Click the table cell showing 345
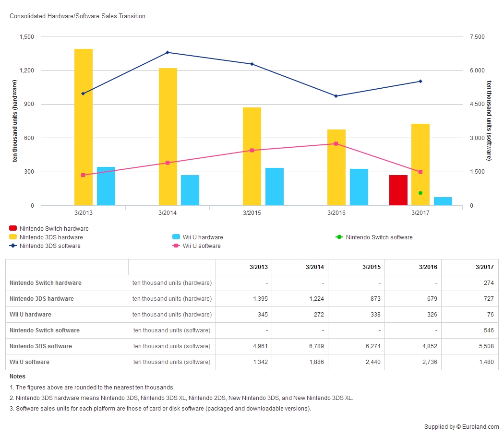The image size is (504, 435). coord(244,314)
